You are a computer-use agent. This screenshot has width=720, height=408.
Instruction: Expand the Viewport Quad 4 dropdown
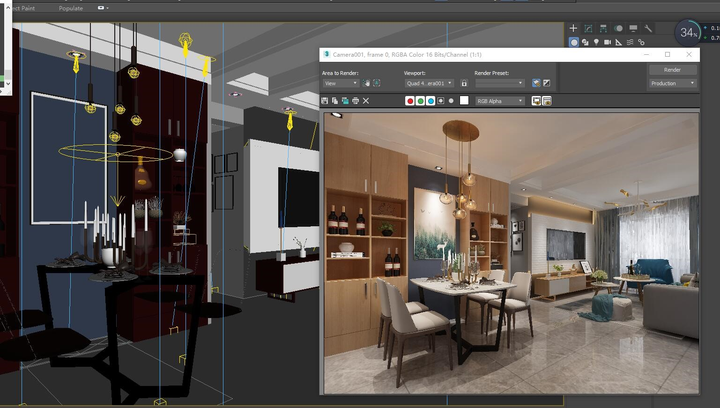click(x=429, y=83)
